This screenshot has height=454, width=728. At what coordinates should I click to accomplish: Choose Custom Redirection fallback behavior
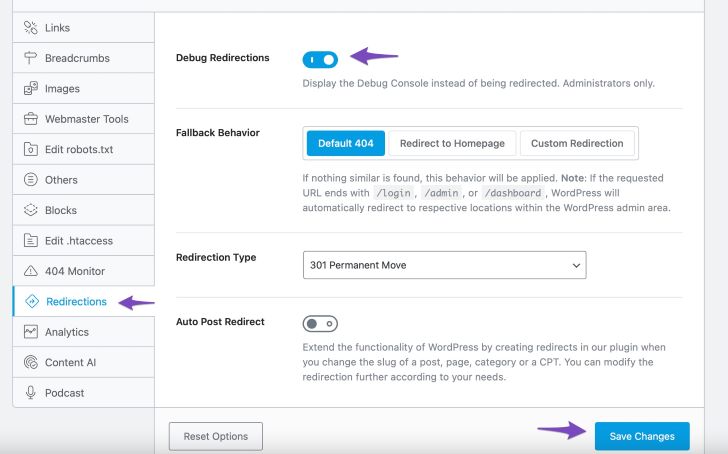(577, 143)
